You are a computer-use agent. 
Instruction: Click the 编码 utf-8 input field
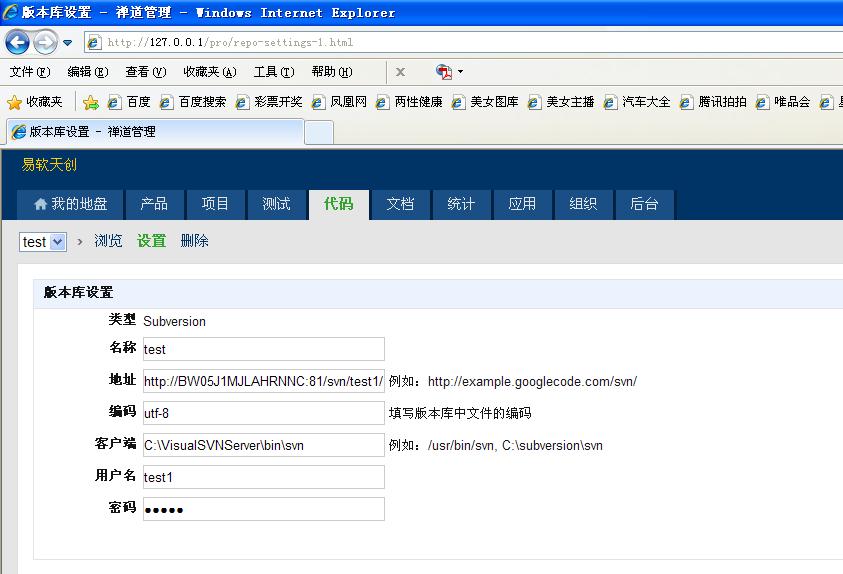263,413
